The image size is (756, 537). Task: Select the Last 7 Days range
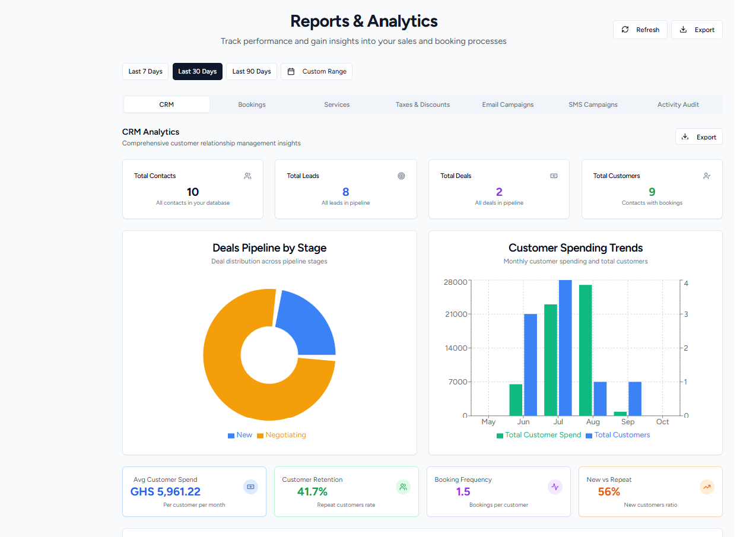pos(145,71)
